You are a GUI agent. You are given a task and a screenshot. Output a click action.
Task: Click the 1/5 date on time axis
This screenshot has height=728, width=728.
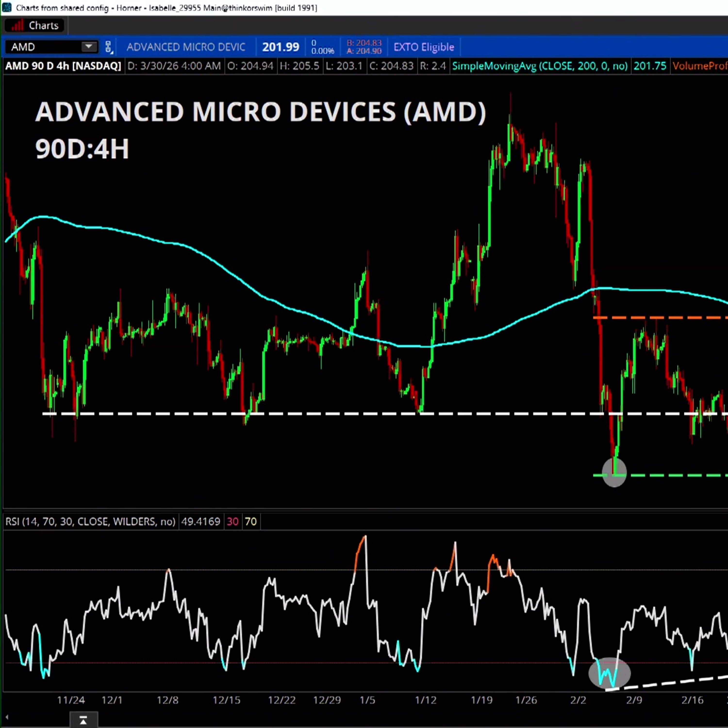[367, 700]
